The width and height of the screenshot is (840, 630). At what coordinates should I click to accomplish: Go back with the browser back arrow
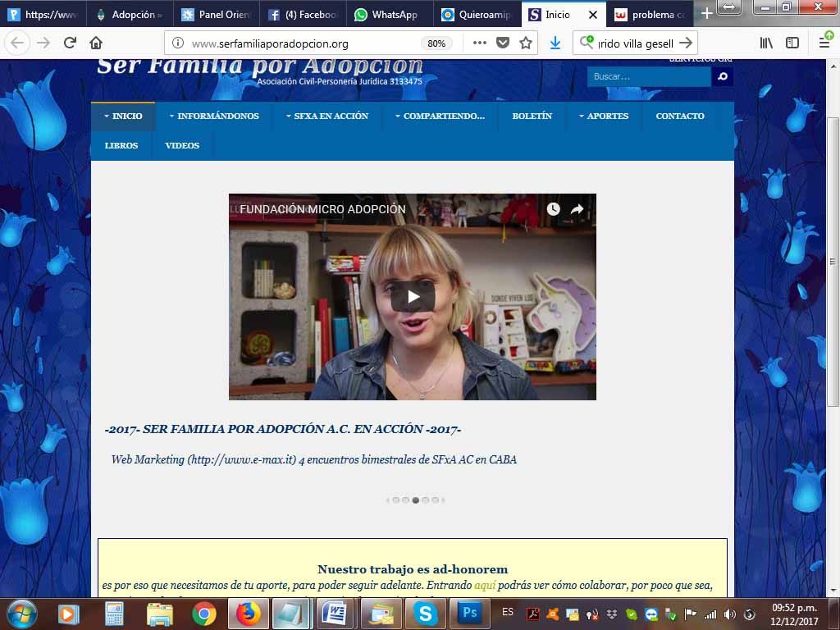click(x=18, y=43)
